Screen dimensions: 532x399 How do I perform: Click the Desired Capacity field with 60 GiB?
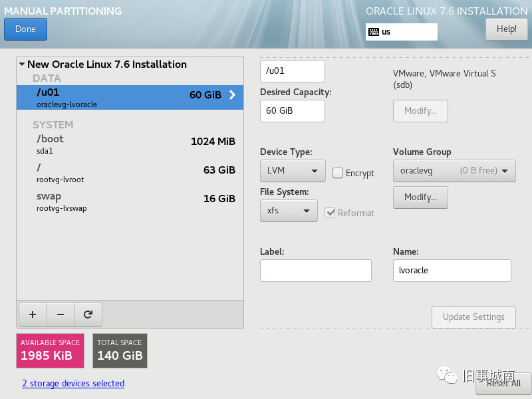click(x=293, y=111)
